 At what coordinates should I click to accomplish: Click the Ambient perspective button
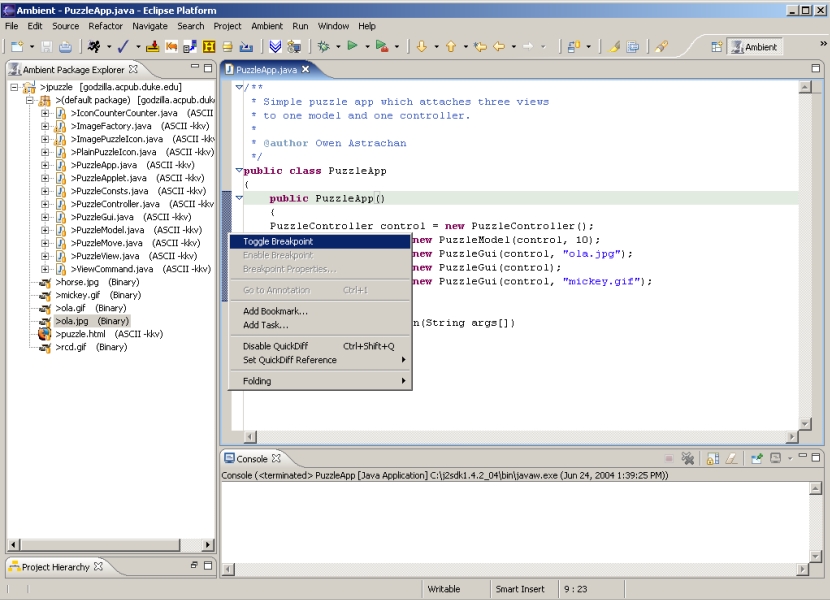coord(755,47)
